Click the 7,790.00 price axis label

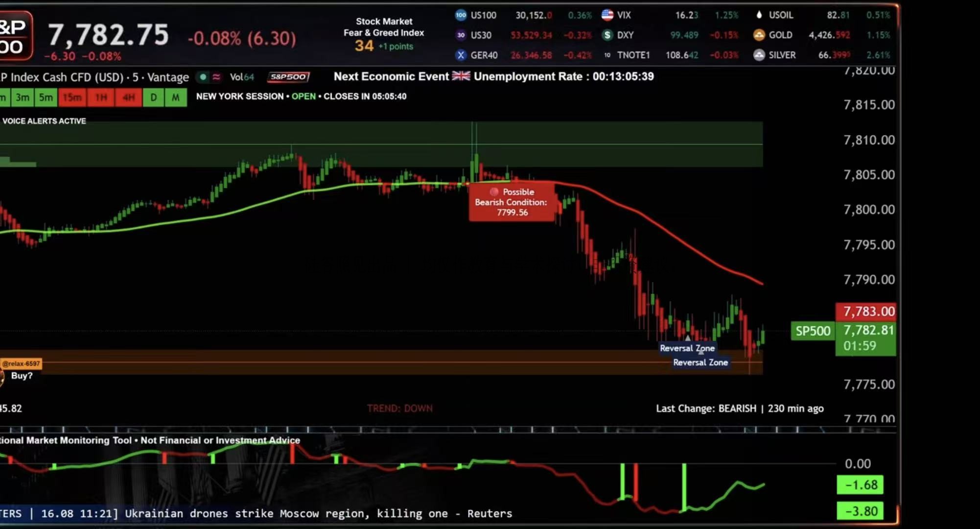coord(869,280)
